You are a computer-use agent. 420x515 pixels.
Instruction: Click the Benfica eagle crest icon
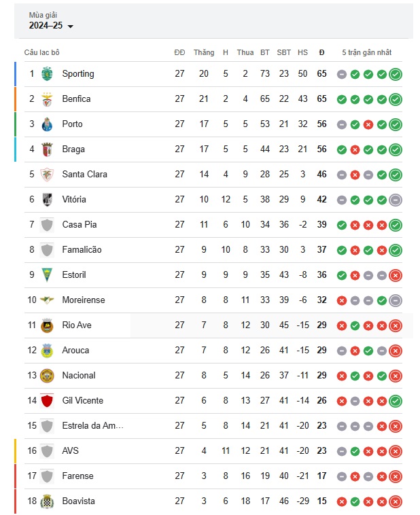tap(47, 99)
